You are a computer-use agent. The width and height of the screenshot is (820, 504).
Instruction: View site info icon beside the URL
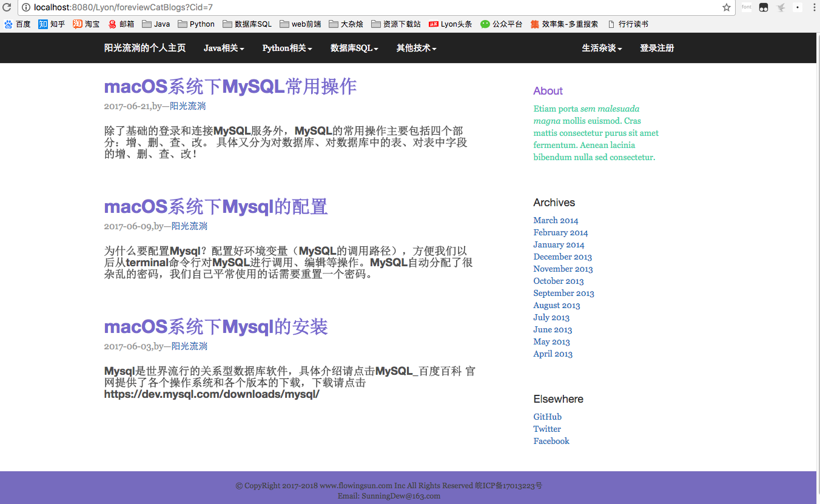[26, 7]
